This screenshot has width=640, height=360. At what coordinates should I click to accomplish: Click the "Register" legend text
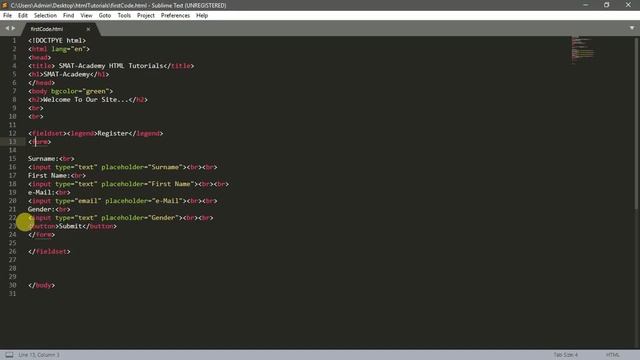point(113,133)
